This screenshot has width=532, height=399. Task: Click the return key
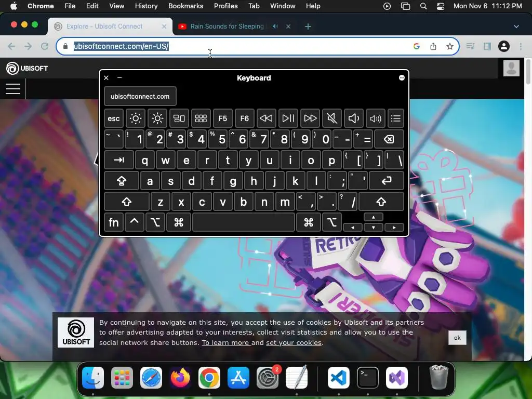pyautogui.click(x=387, y=181)
